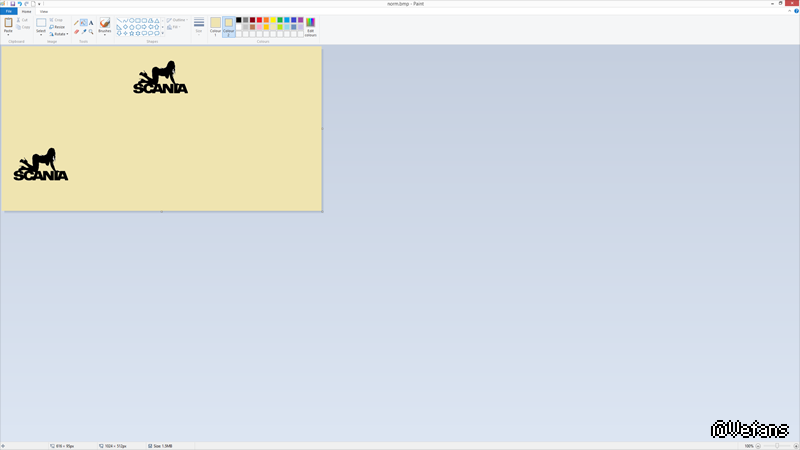Open the Size line thickness dropdown
Screen dimensions: 800x450
click(198, 26)
